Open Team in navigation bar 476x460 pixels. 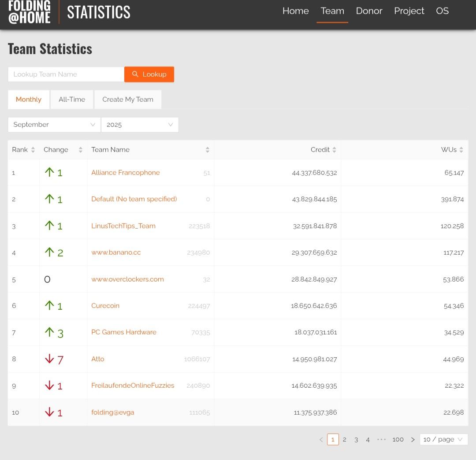(x=332, y=11)
